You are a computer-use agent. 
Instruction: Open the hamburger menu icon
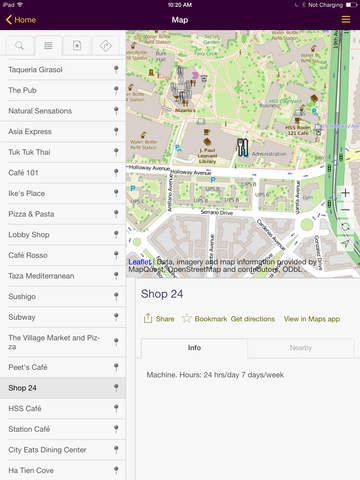346,19
